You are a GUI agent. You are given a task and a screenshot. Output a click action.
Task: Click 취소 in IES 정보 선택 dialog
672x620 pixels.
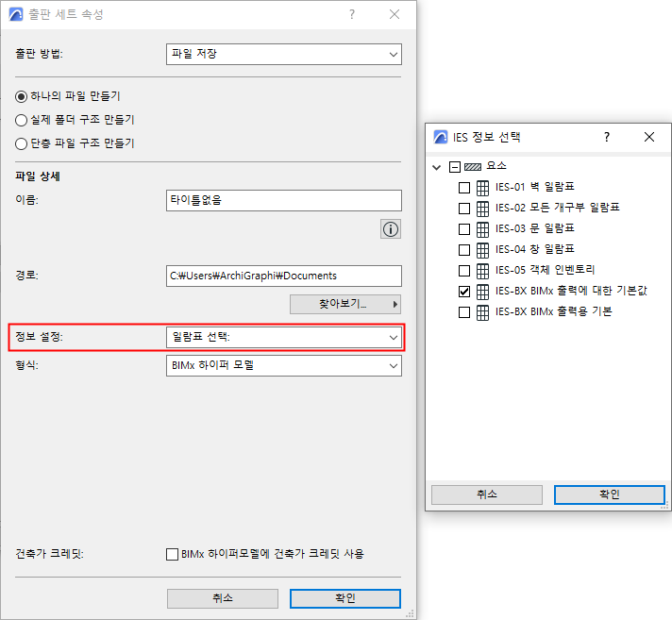point(487,494)
